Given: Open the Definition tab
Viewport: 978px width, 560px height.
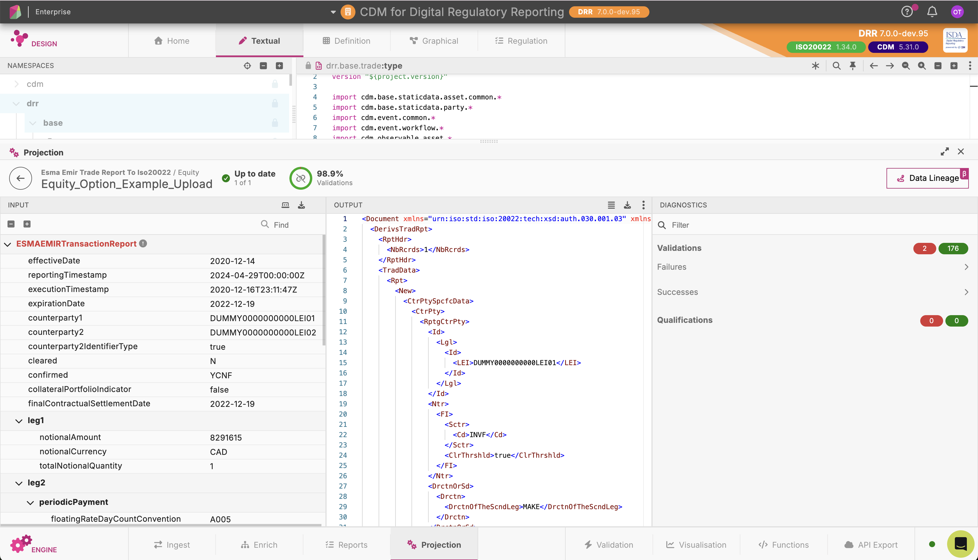Looking at the screenshot, I should [x=346, y=41].
